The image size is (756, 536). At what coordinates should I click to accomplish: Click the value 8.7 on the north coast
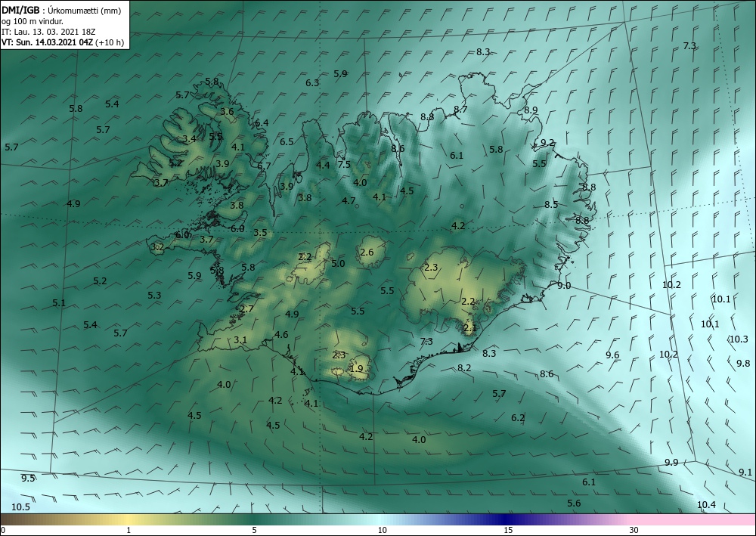[460, 110]
